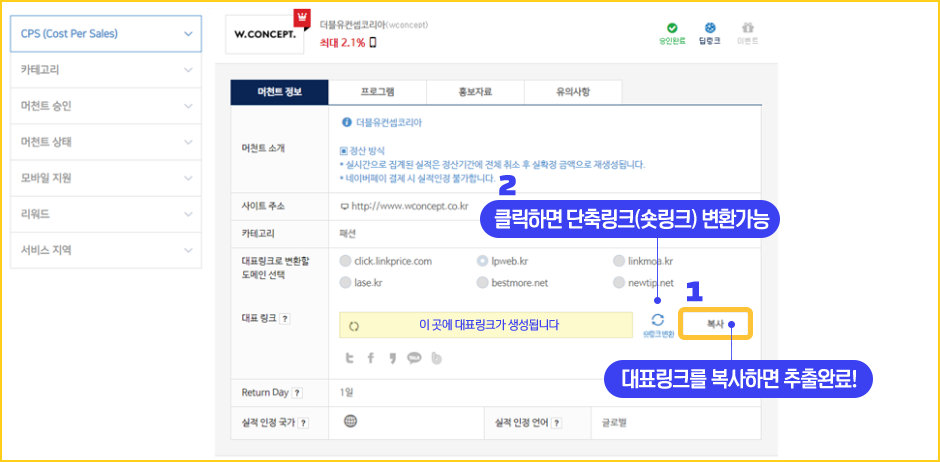Click the 대표링크 generation yellow field
The height and width of the screenshot is (462, 940).
(x=486, y=325)
